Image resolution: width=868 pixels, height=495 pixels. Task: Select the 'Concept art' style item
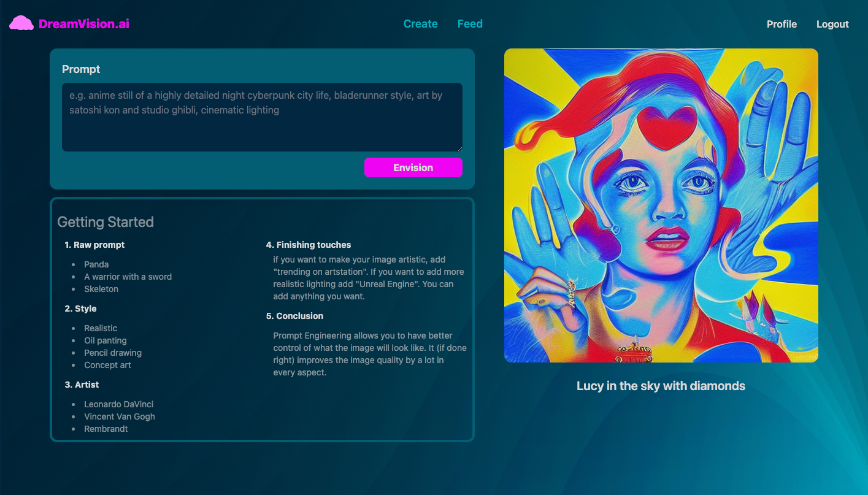pos(107,365)
